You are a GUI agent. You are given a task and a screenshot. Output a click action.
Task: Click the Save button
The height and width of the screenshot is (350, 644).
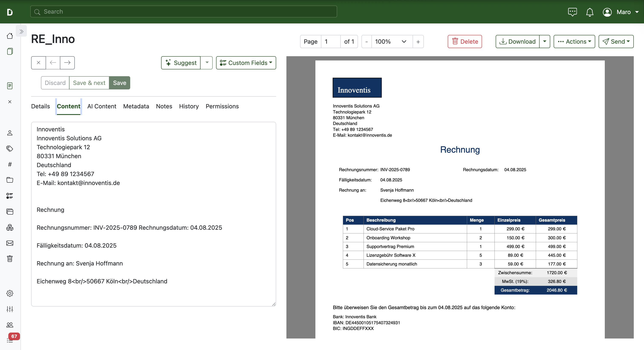[120, 83]
